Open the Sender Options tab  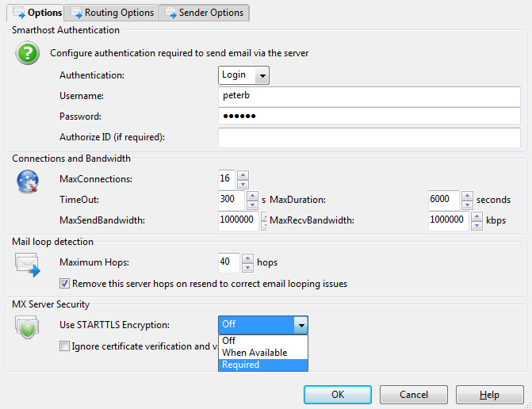click(x=204, y=13)
